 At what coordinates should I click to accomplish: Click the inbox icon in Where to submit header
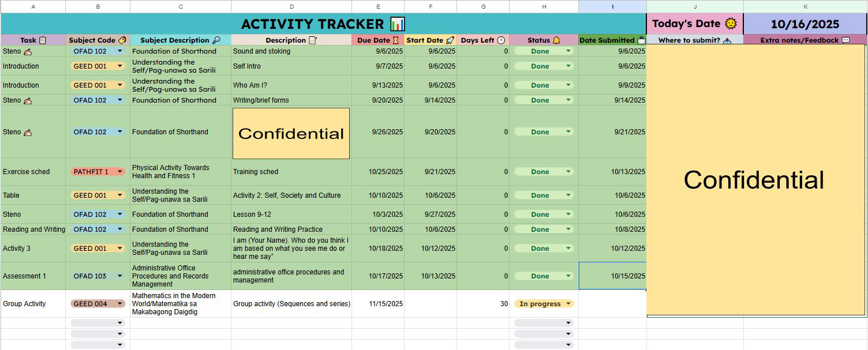[727, 40]
